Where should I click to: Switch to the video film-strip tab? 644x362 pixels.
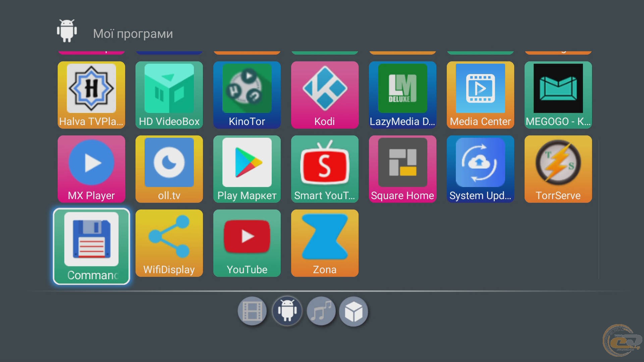point(252,311)
